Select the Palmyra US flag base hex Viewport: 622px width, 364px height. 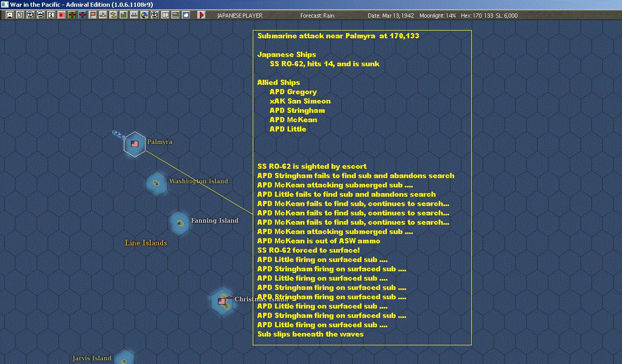pyautogui.click(x=135, y=144)
